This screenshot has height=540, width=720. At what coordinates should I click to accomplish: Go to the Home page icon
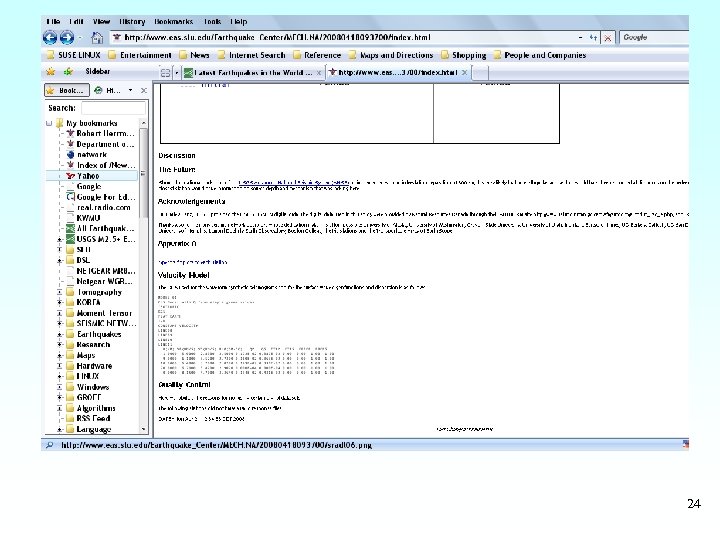pos(96,38)
